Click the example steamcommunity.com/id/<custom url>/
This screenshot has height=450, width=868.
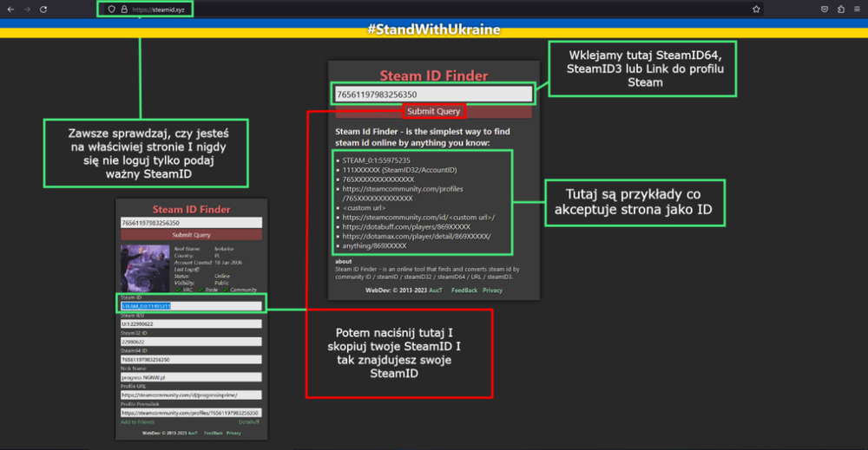[418, 218]
